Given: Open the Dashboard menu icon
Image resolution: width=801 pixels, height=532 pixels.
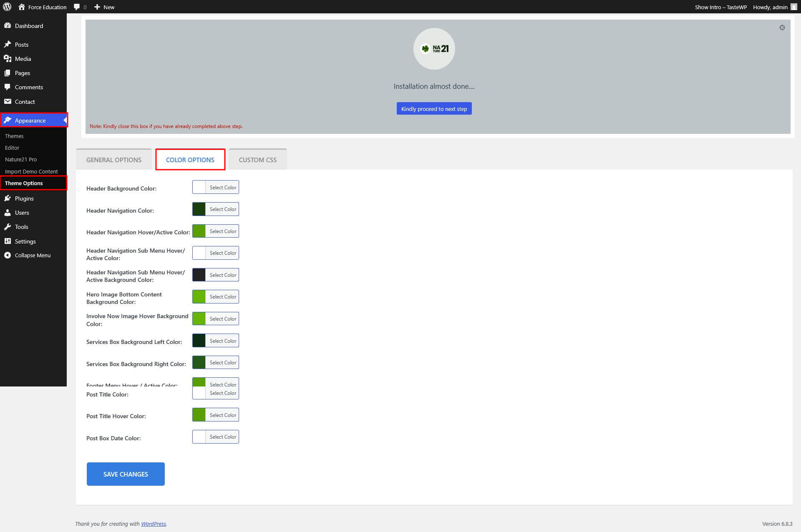Looking at the screenshot, I should pos(8,26).
